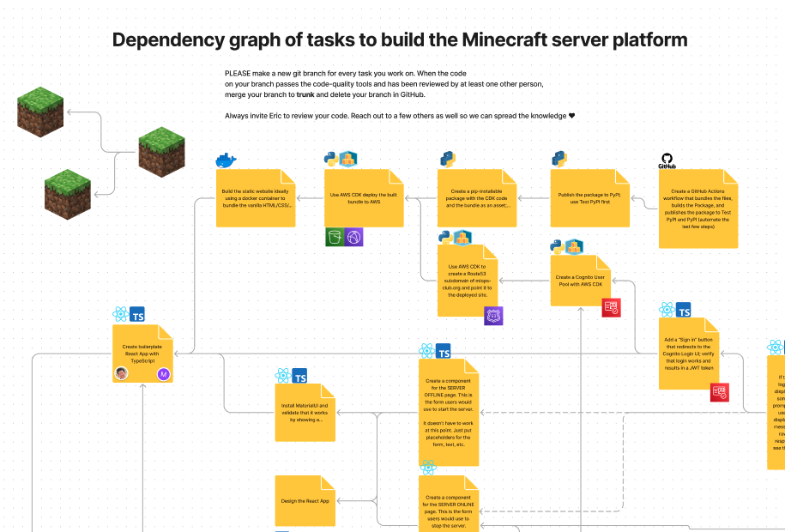
Task: Click the Python icon above the PyPI publish note
Action: pos(559,158)
